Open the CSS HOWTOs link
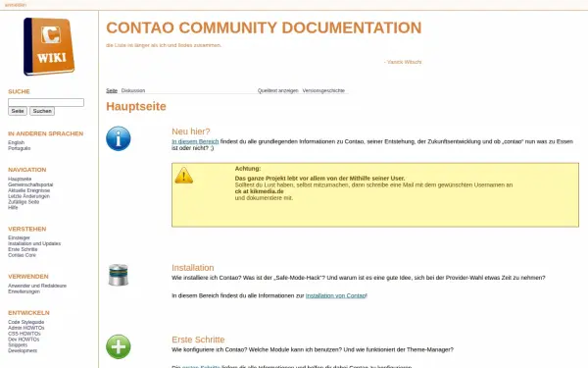 (x=24, y=334)
